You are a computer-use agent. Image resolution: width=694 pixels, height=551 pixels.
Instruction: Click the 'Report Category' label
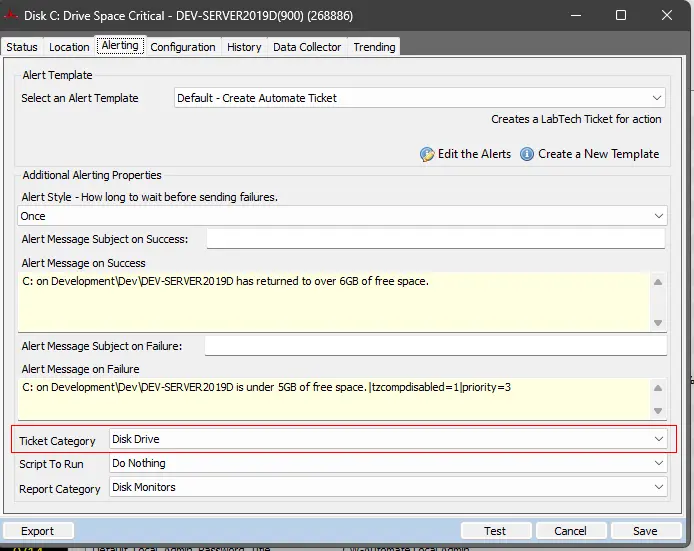coord(60,489)
